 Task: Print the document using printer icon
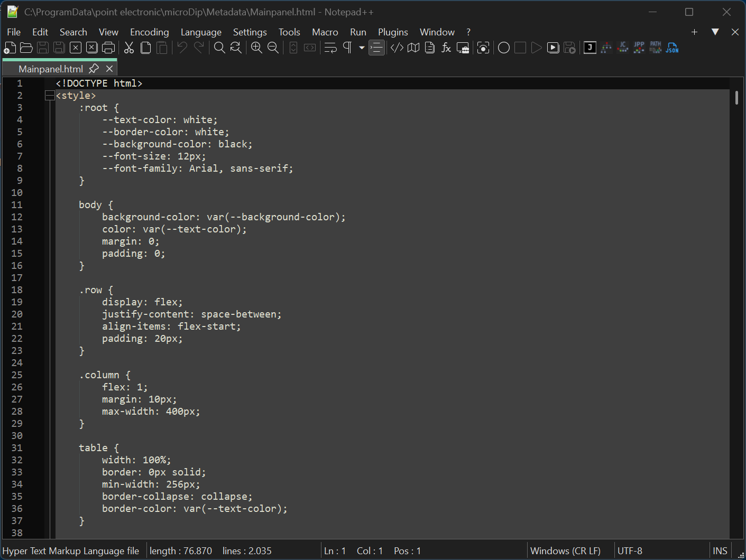pyautogui.click(x=108, y=48)
